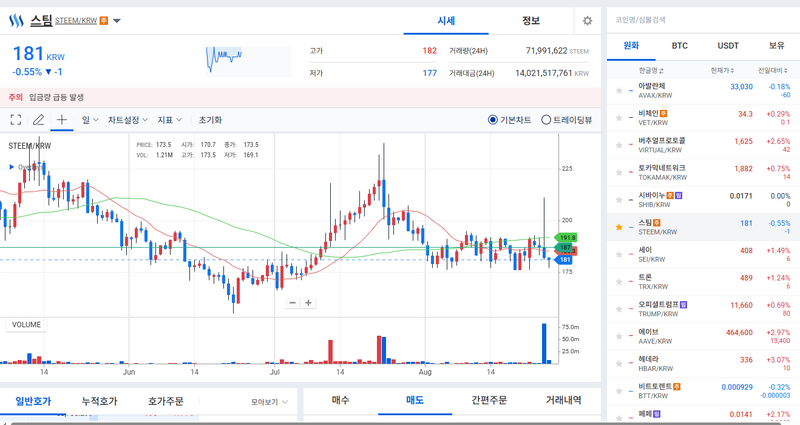Click the 고가 value 182
The height and width of the screenshot is (425, 800).
pos(430,51)
